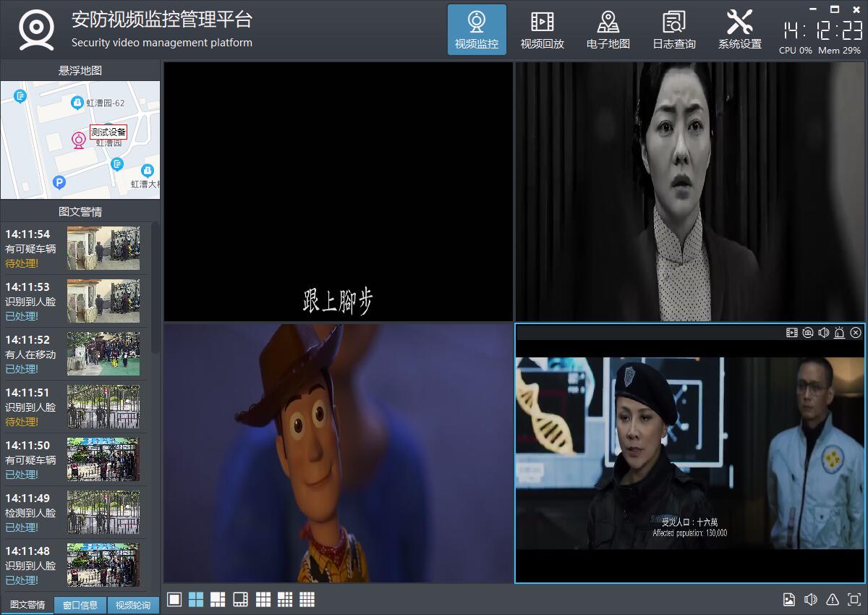Viewport: 868px width, 615px height.
Task: Click the alarm list vertical scrollbar
Action: (x=156, y=289)
